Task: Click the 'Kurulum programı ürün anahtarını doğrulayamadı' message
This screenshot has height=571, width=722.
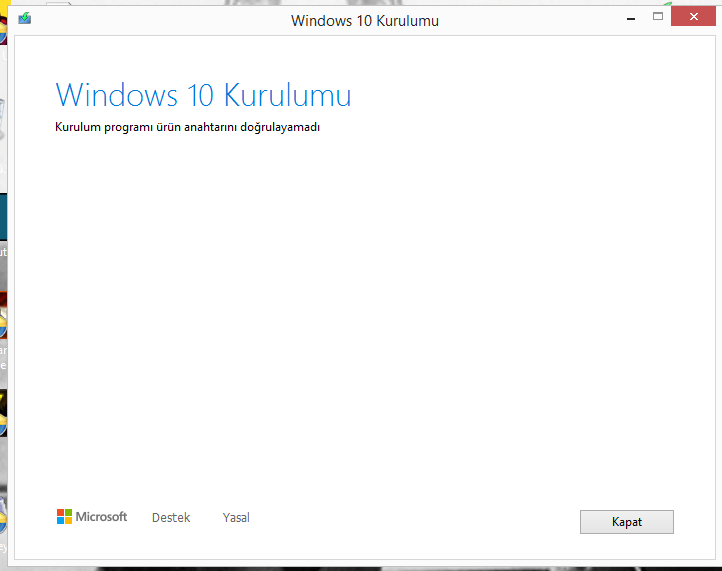Action: pos(187,128)
